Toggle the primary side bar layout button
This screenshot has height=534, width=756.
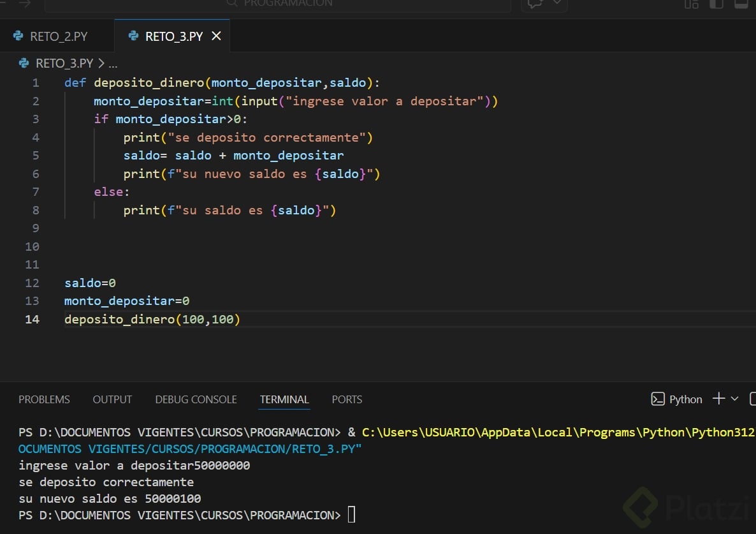[716, 4]
